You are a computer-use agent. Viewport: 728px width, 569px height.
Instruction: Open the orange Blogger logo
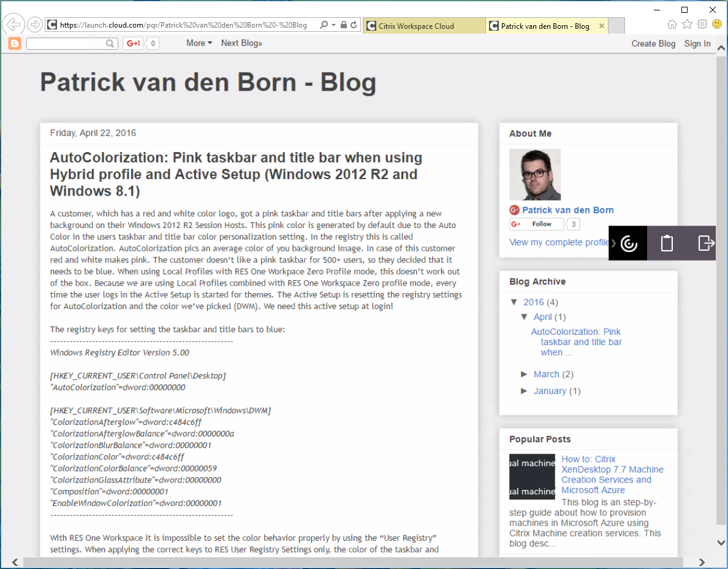pos(15,43)
